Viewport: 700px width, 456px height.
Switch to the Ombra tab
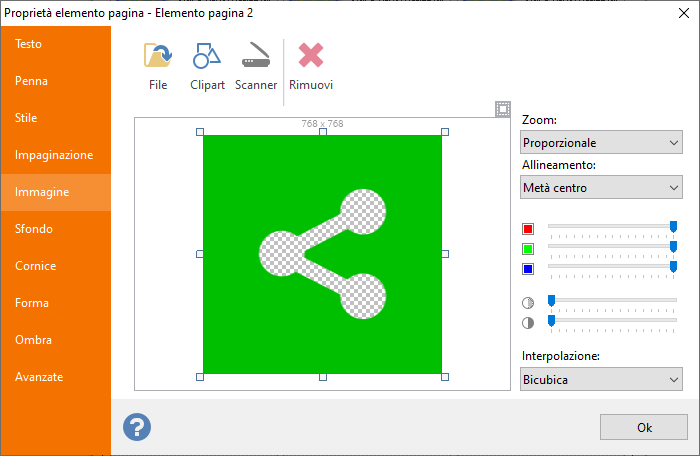click(56, 340)
